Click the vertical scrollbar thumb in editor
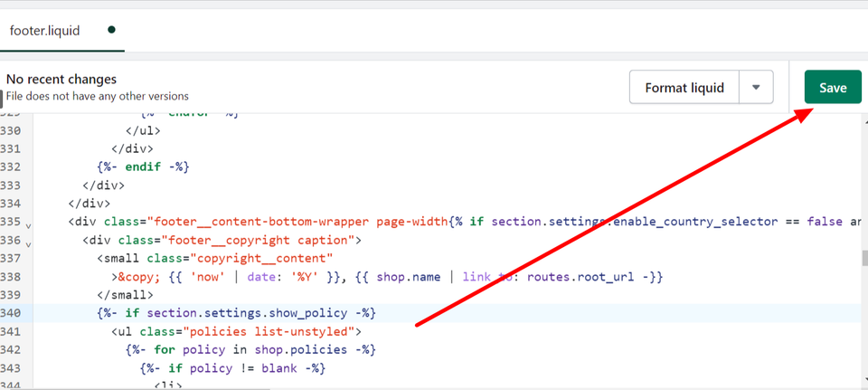 (864, 258)
